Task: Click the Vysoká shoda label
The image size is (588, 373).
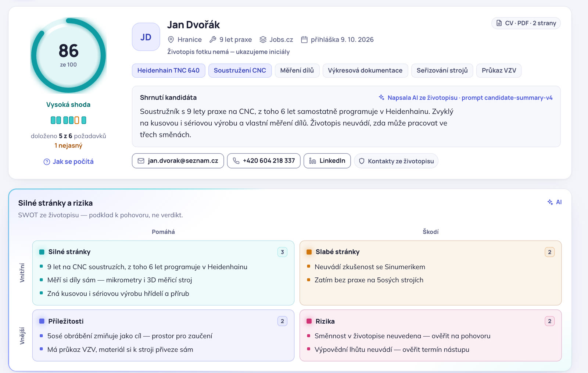Action: 68,104
